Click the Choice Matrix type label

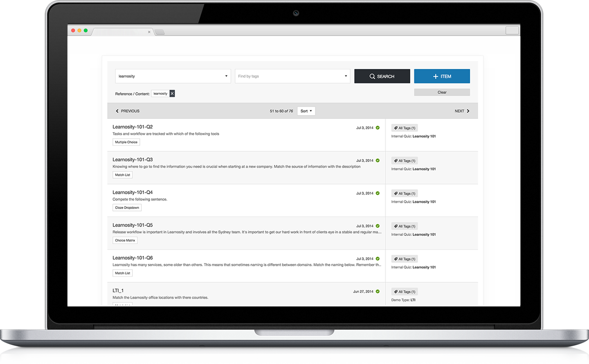125,240
